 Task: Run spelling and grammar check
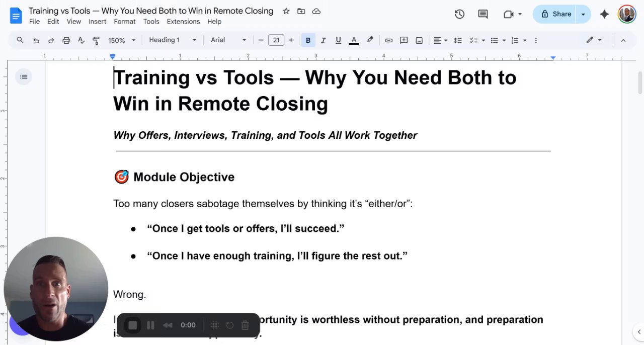(81, 40)
